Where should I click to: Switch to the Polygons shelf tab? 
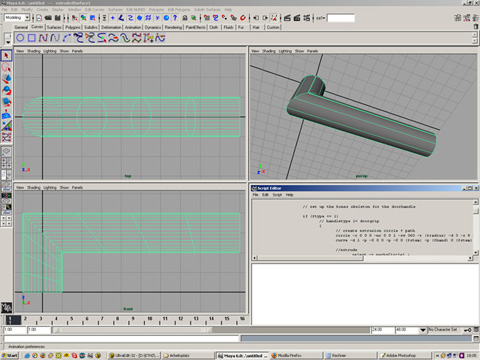[x=73, y=27]
